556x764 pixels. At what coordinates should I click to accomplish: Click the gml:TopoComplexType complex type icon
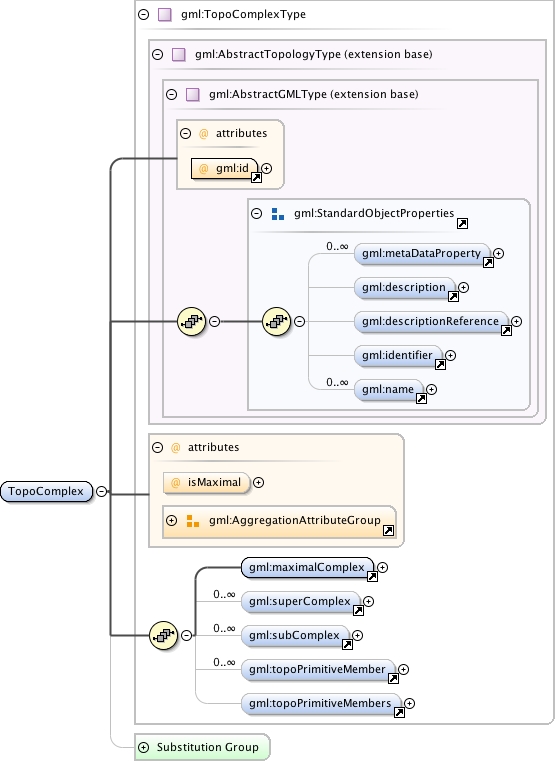(165, 15)
